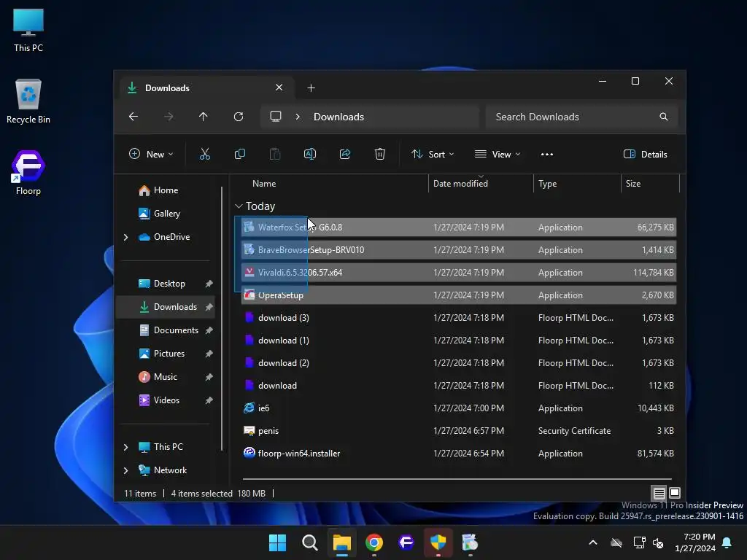Expand address bar path chevron
Image resolution: width=747 pixels, height=560 pixels.
pos(298,117)
